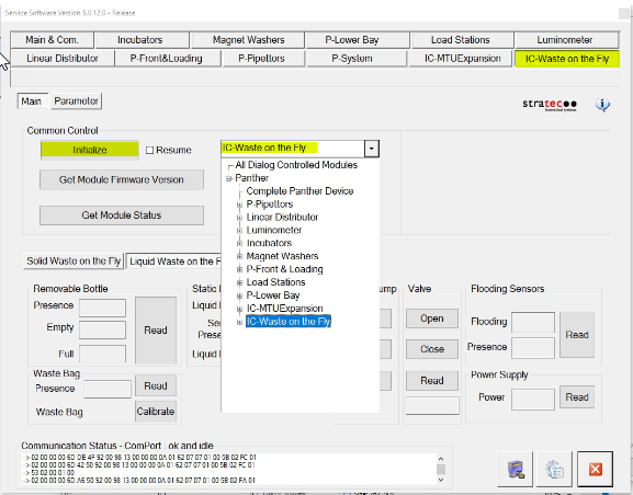This screenshot has width=633, height=495.
Task: Open the Parameter tab
Action: click(x=77, y=101)
